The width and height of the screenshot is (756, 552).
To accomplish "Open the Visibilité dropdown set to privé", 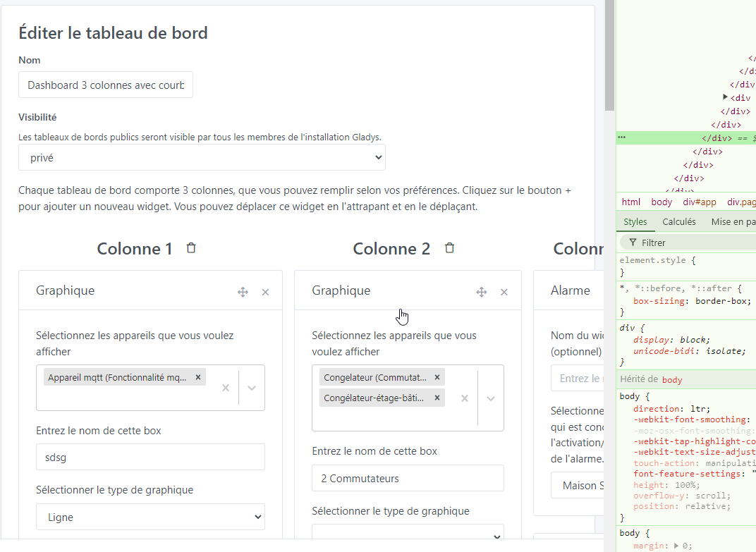I will coord(202,158).
